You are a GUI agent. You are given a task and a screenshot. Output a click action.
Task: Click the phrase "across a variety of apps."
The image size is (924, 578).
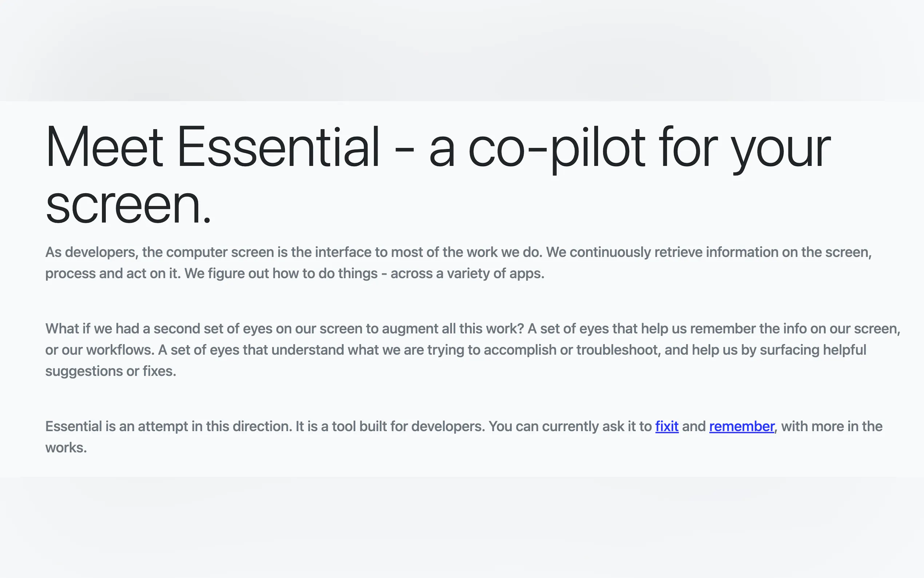click(467, 274)
